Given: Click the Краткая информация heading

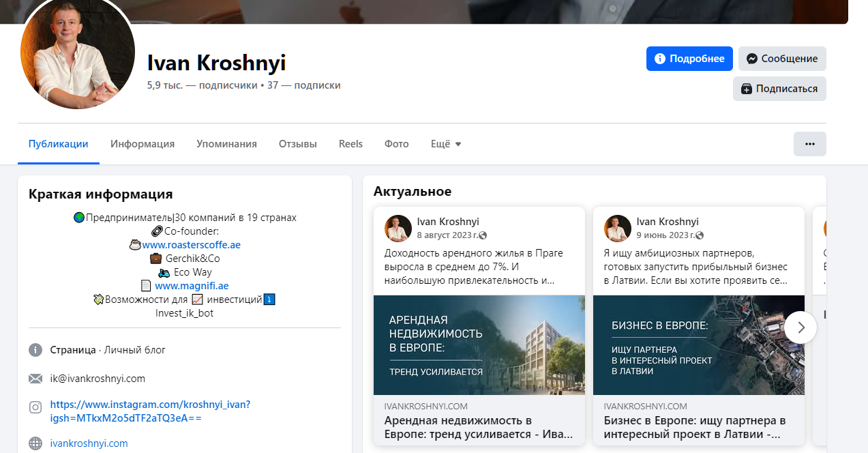Looking at the screenshot, I should pyautogui.click(x=101, y=194).
